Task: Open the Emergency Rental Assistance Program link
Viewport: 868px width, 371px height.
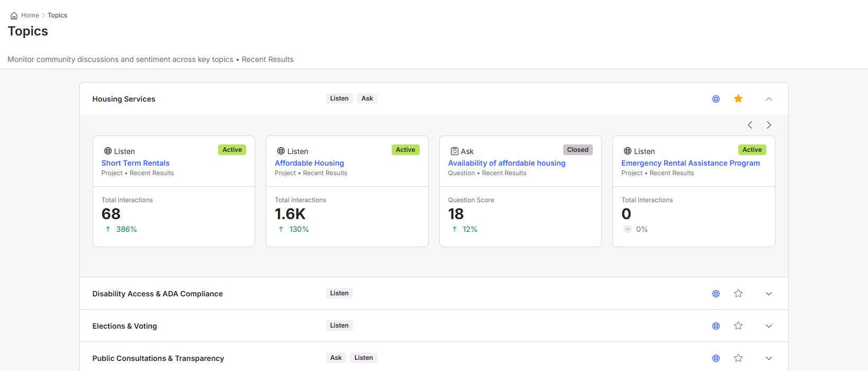Action: click(x=690, y=163)
